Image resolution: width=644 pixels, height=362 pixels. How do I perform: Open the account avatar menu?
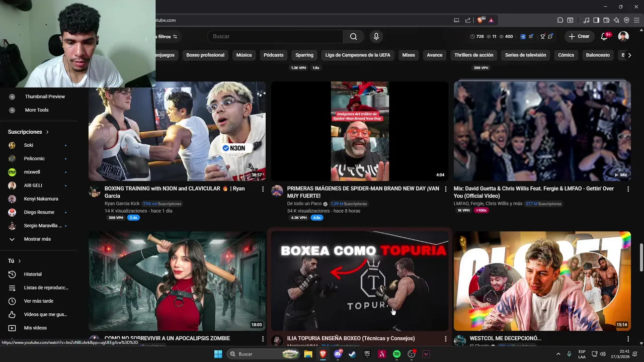[x=623, y=36]
